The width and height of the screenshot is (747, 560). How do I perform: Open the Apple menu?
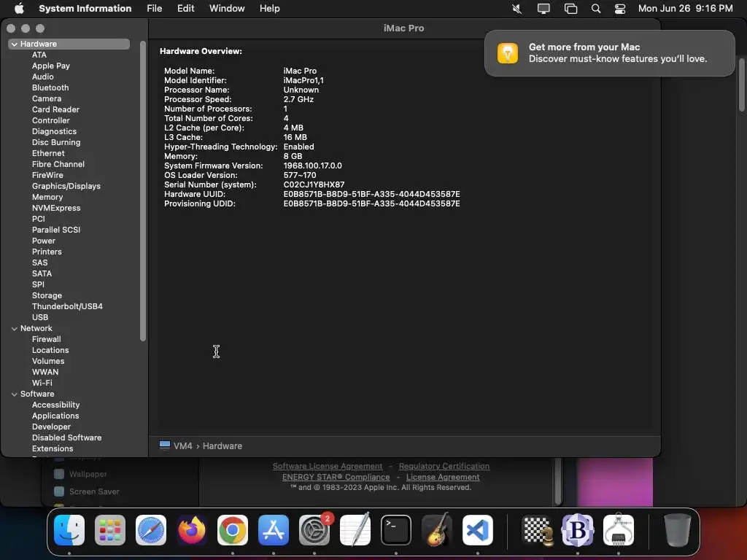point(19,9)
